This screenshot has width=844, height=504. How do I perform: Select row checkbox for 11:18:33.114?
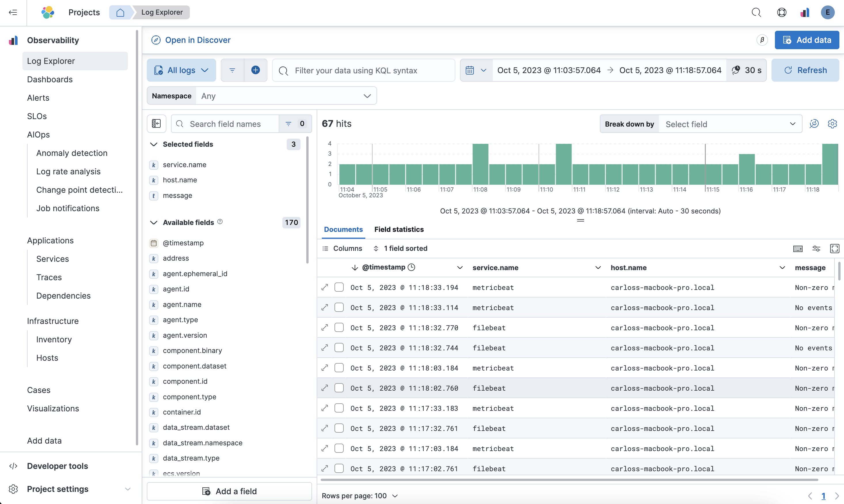coord(339,307)
